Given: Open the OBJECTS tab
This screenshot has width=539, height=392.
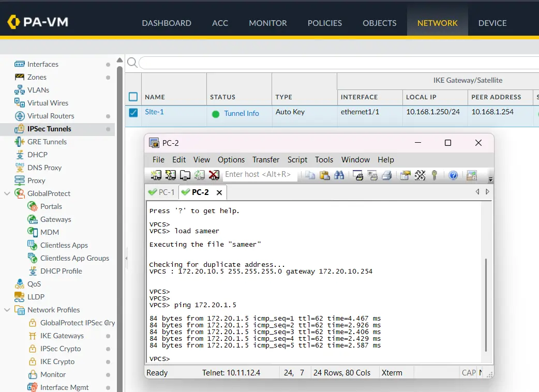Looking at the screenshot, I should pyautogui.click(x=380, y=23).
